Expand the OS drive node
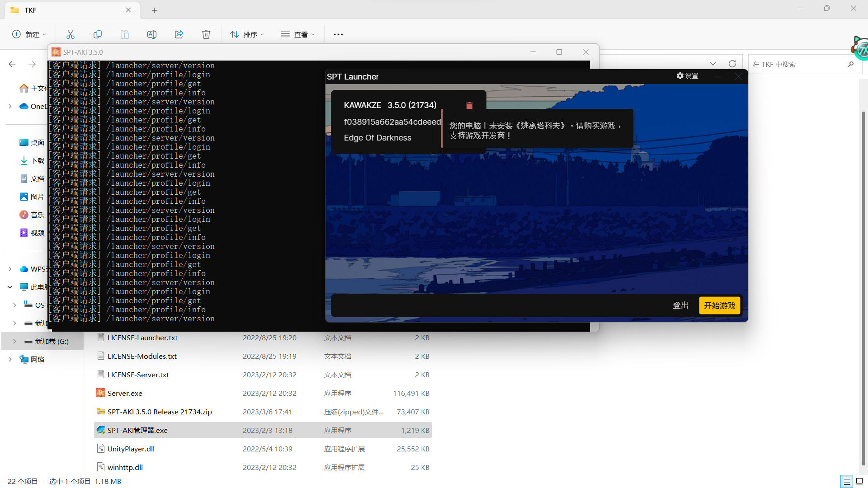868x488 pixels. pos(14,305)
